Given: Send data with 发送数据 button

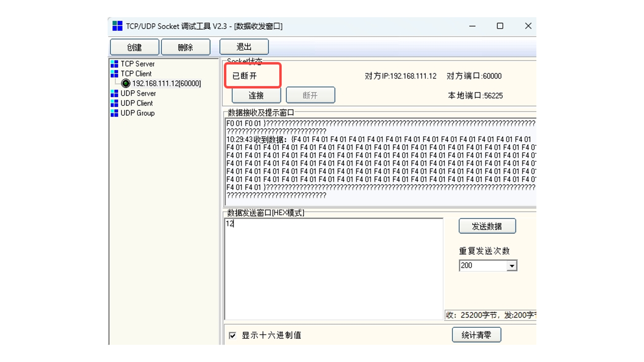Looking at the screenshot, I should [x=487, y=226].
